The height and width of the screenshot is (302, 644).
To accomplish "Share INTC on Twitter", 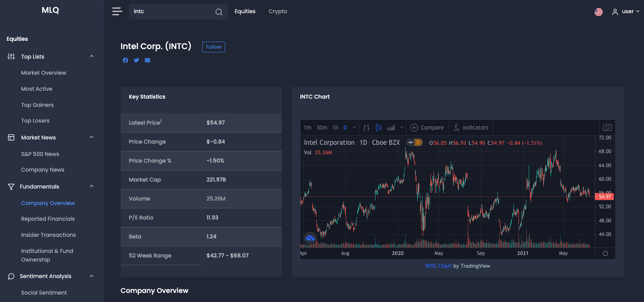I will coord(136,60).
